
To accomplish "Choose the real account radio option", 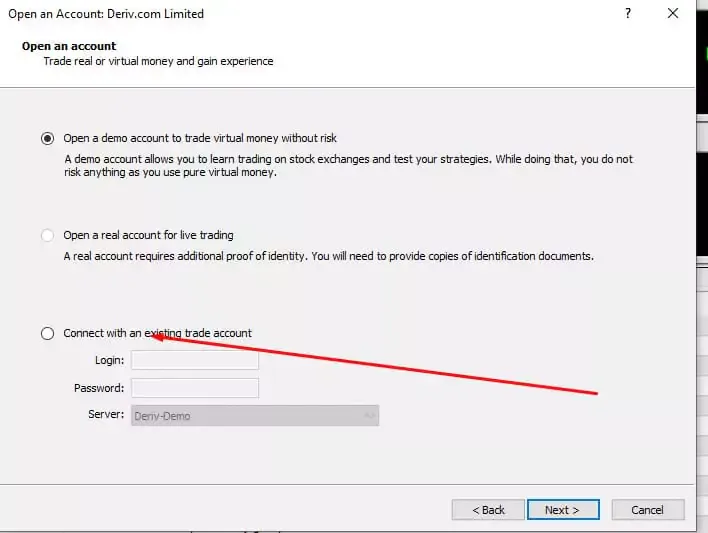I will coord(47,235).
